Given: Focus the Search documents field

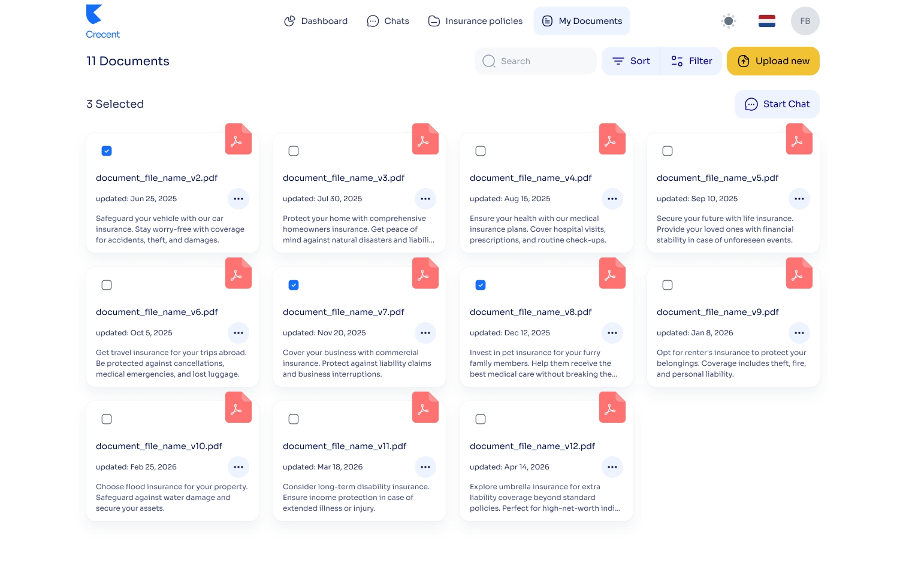Looking at the screenshot, I should click(x=536, y=61).
